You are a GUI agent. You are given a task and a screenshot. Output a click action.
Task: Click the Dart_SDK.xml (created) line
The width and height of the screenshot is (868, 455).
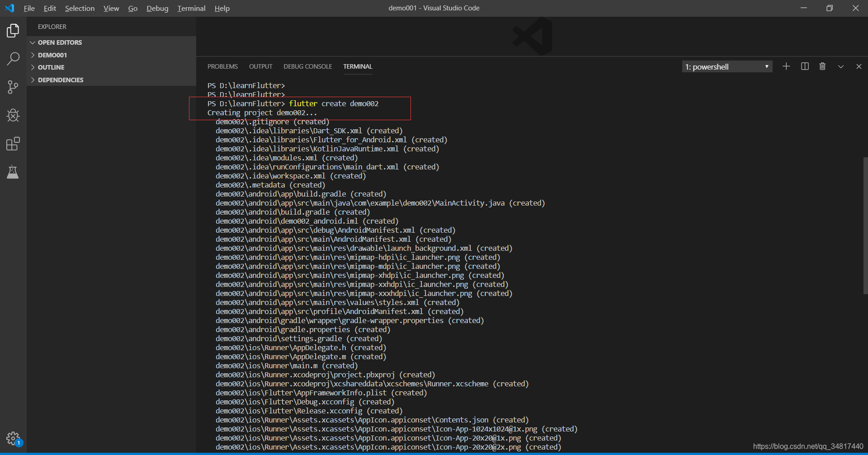point(309,131)
